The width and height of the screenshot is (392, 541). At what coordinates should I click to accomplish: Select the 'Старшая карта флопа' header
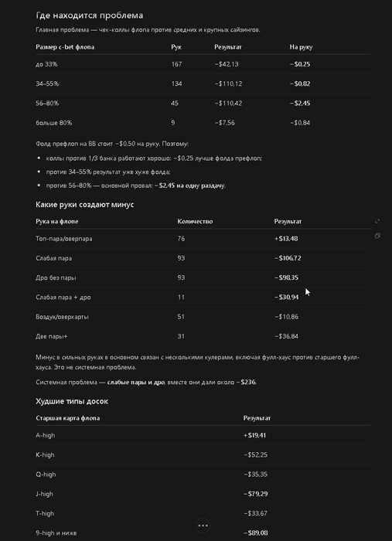coord(67,418)
